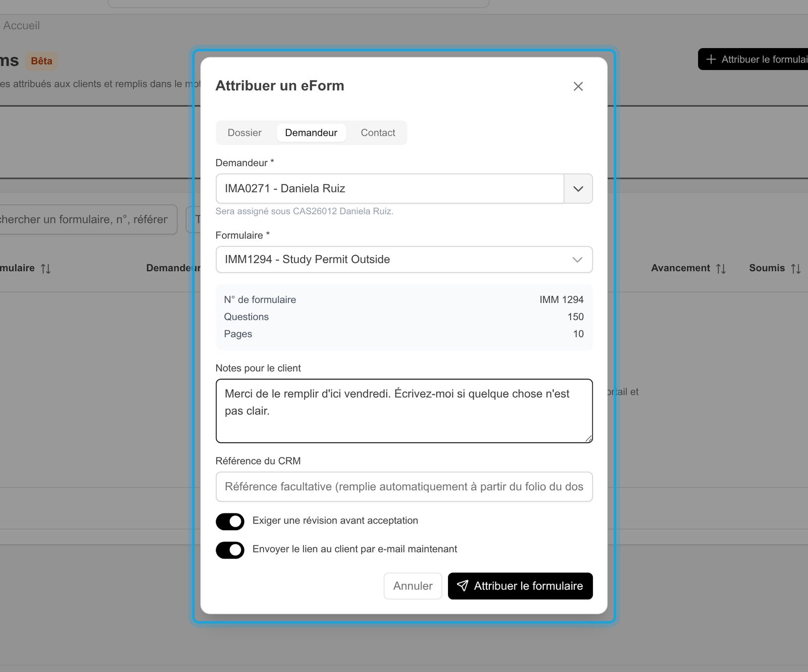
Task: Switch to the Dossier tab
Action: click(x=244, y=133)
